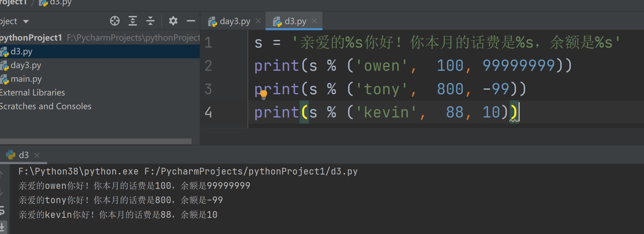The image size is (644, 234).
Task: Collapse all project tree items
Action: [x=150, y=21]
